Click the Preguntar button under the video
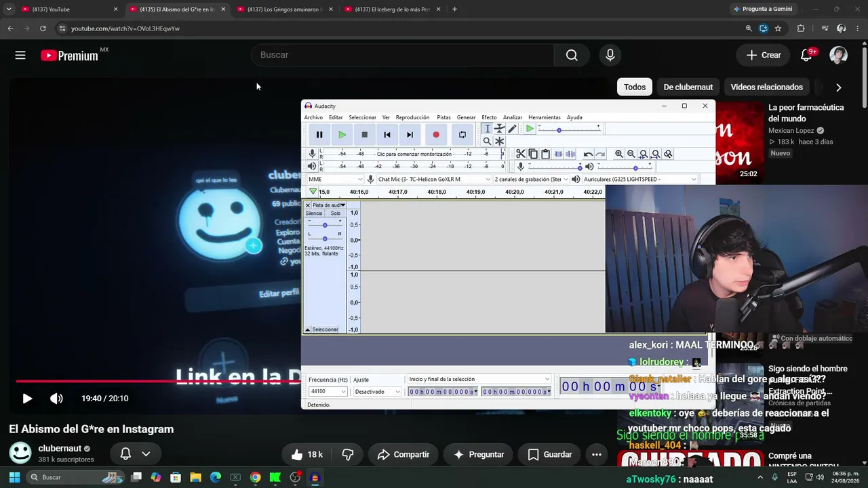Screen dimensions: 868x488 click(x=479, y=454)
